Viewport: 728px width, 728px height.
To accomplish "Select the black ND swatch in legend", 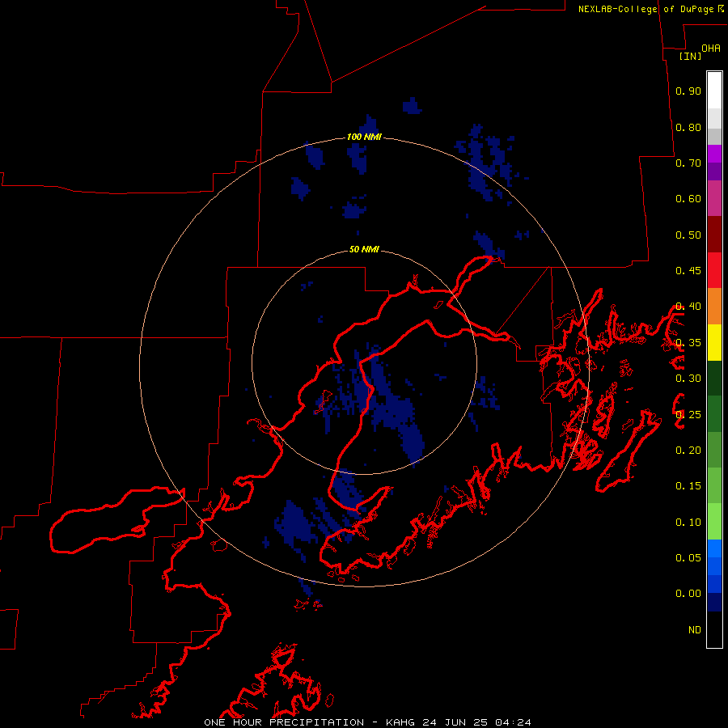I will click(x=714, y=629).
